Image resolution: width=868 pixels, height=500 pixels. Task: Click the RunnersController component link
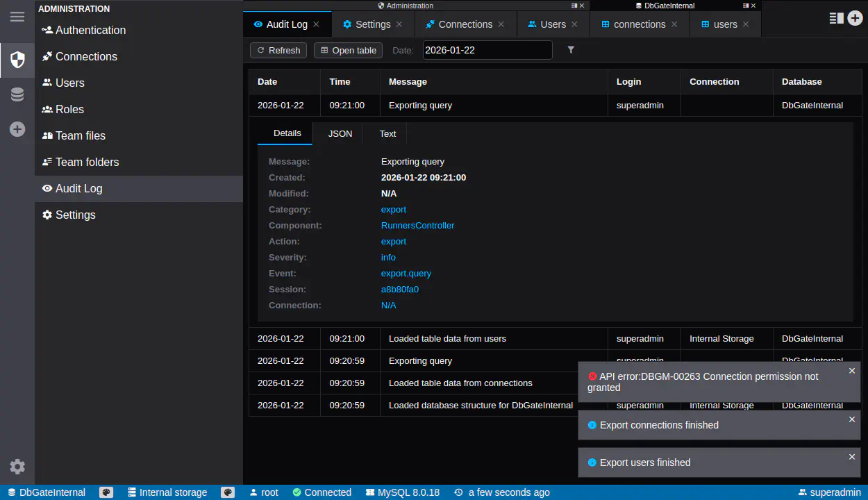(x=417, y=226)
